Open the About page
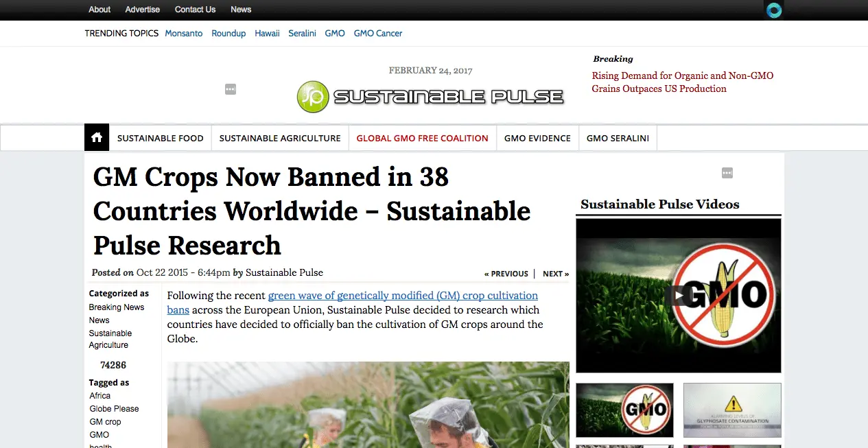This screenshot has height=448, width=868. pyautogui.click(x=99, y=10)
